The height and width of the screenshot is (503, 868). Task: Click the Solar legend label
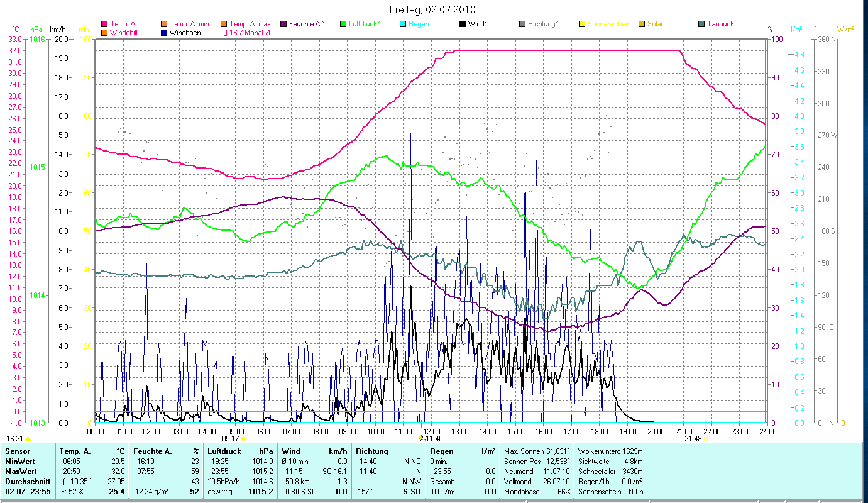click(x=657, y=24)
